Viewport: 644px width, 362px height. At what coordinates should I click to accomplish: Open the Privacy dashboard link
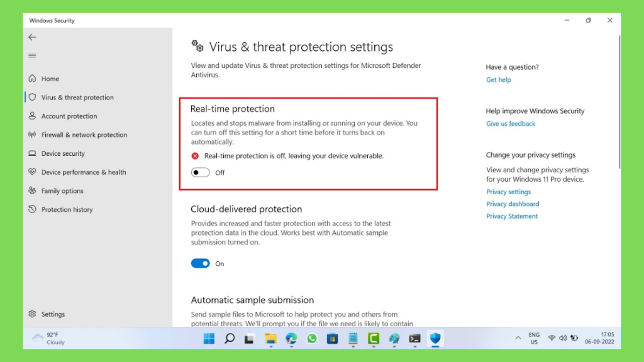click(513, 204)
